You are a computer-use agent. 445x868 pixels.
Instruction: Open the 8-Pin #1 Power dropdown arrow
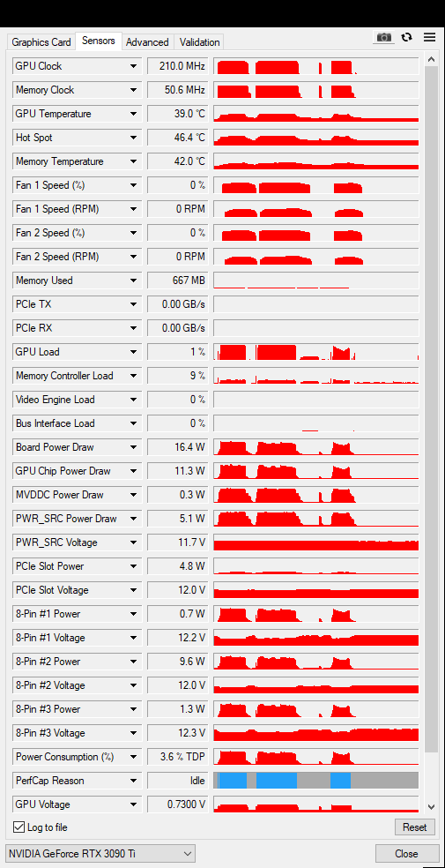tap(133, 614)
